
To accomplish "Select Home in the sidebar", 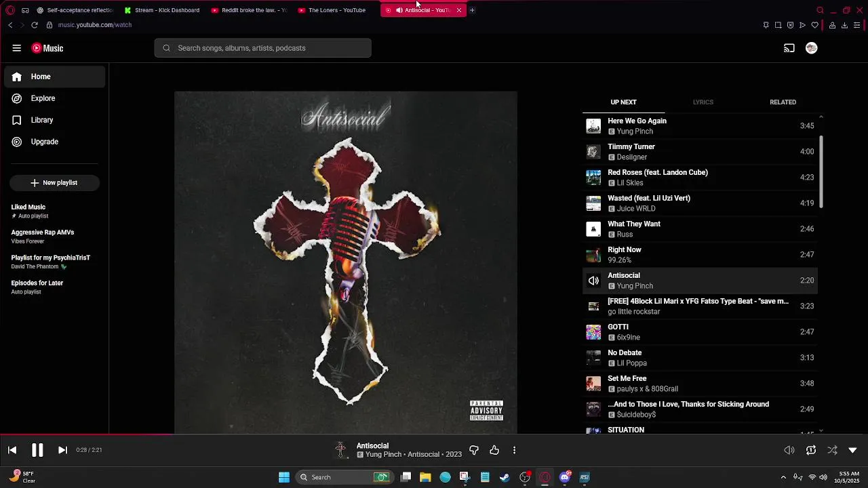I will point(55,77).
